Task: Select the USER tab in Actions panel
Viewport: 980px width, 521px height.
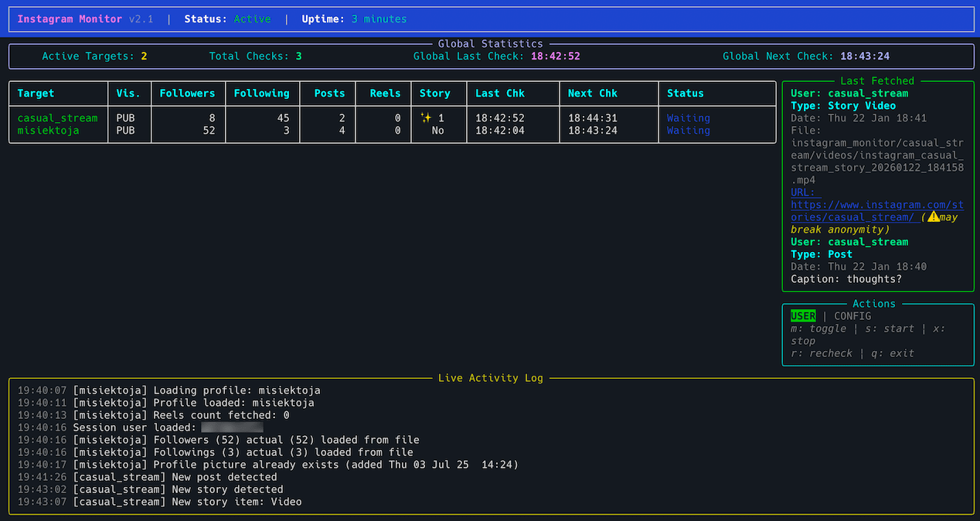Action: click(803, 316)
